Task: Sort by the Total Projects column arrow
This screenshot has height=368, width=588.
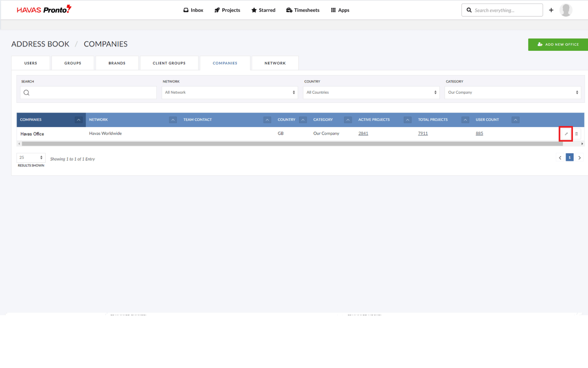Action: (x=465, y=120)
